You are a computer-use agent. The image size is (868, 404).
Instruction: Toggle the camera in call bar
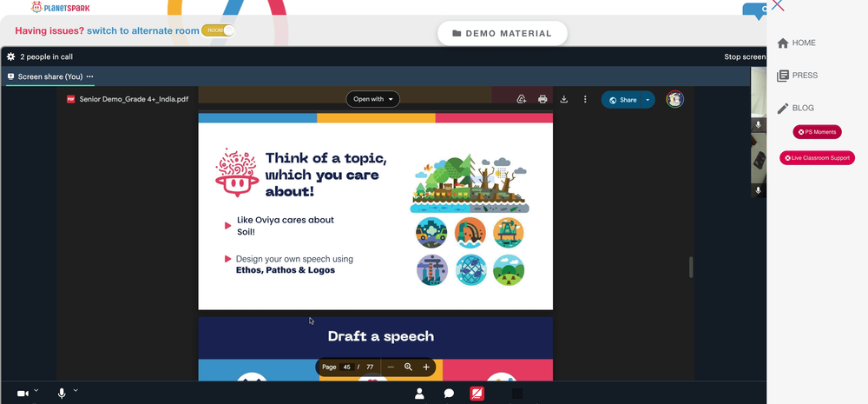(23, 394)
